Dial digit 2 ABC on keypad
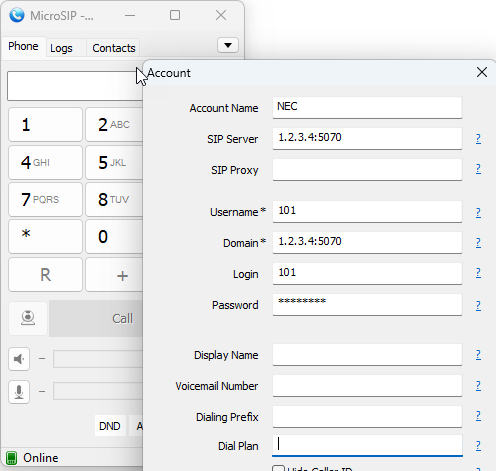Image resolution: width=496 pixels, height=471 pixels. click(x=114, y=125)
